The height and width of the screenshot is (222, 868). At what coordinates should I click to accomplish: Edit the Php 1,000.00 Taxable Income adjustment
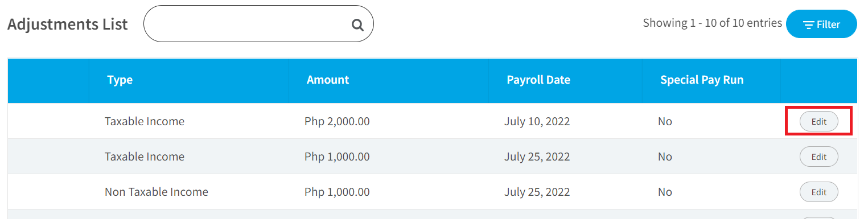pyautogui.click(x=818, y=157)
